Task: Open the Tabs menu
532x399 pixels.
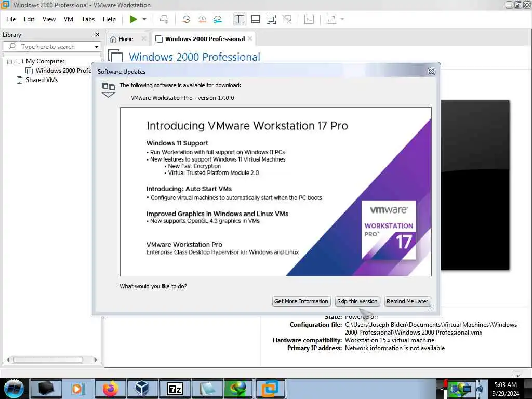Action: tap(88, 19)
